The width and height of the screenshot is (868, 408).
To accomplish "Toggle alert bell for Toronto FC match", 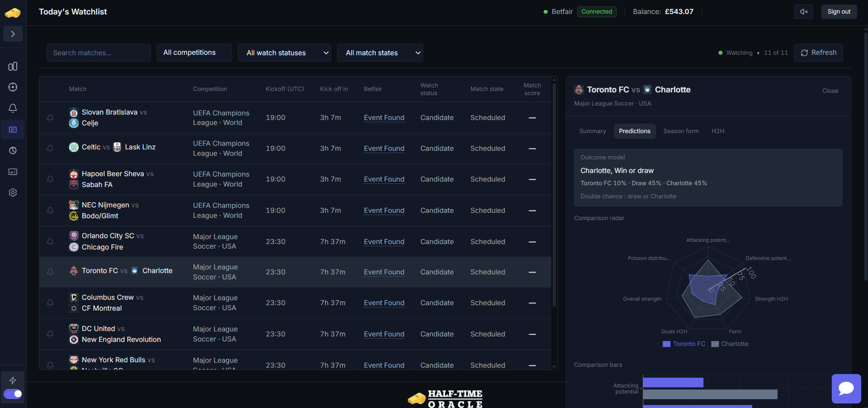I will pyautogui.click(x=50, y=272).
